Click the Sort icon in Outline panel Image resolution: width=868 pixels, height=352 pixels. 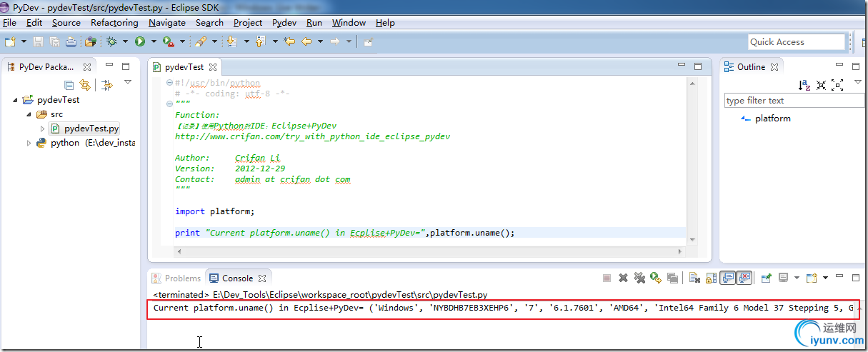(x=804, y=84)
